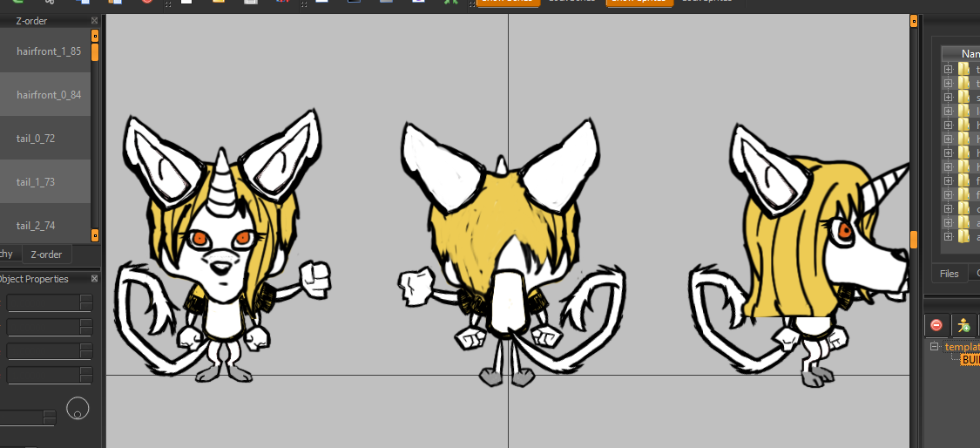Select the front-facing character sprite on canvas
The width and height of the screenshot is (980, 448).
tap(222, 248)
